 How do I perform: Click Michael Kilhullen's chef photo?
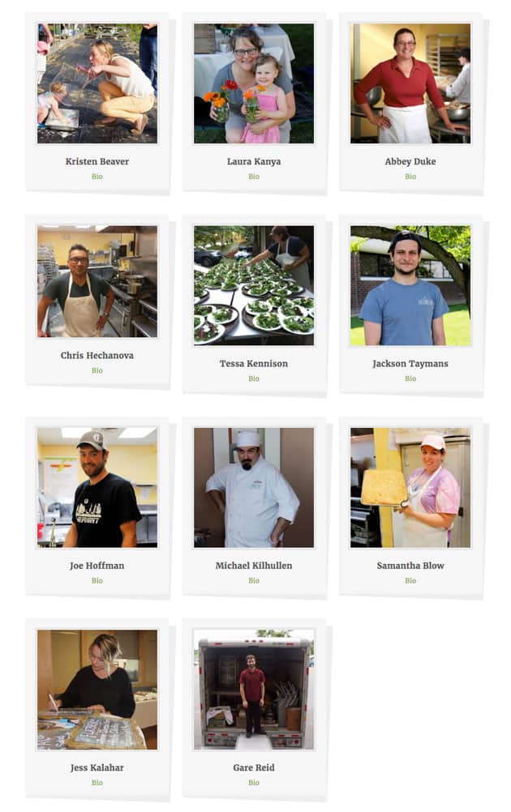(x=253, y=487)
